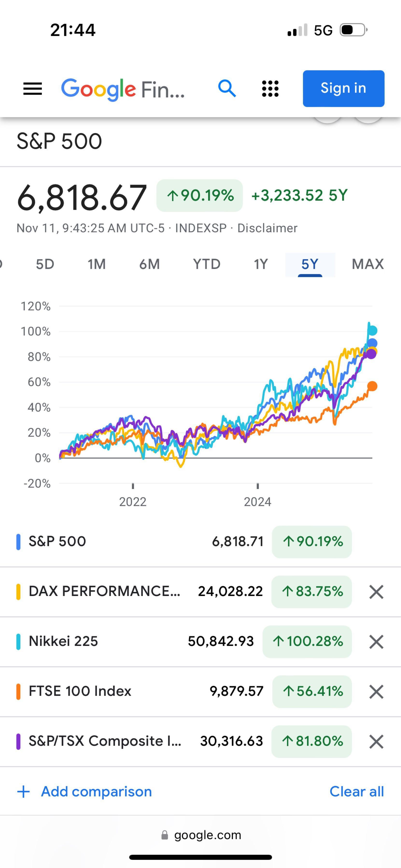Tap the blue search magnifier icon

(227, 89)
